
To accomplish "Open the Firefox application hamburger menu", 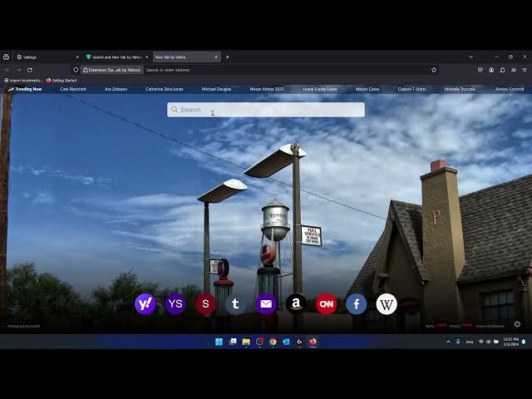I will [x=525, y=70].
